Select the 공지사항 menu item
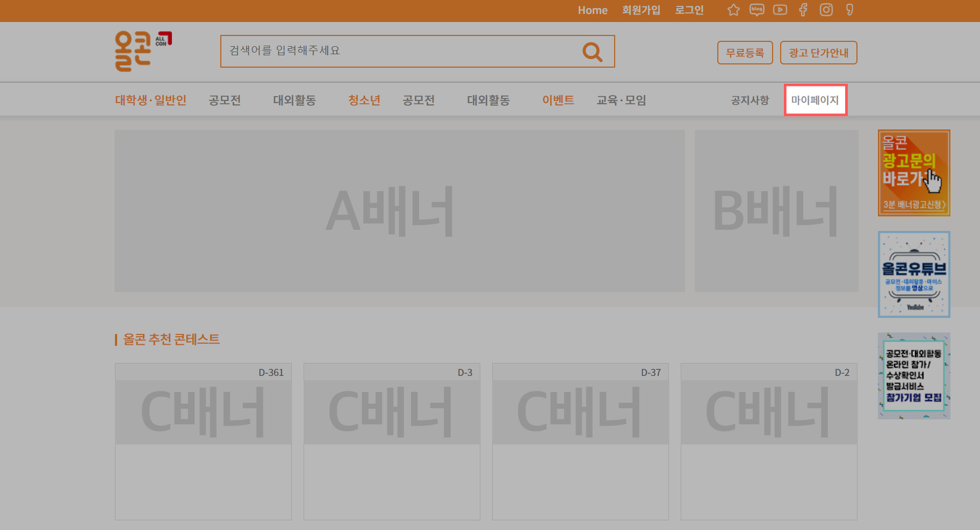This screenshot has width=980, height=530. (x=750, y=100)
